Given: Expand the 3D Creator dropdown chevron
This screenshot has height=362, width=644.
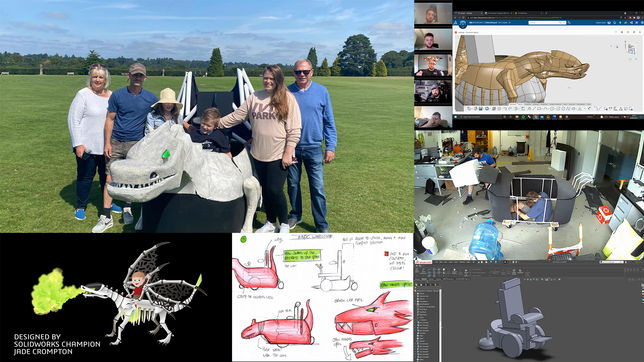Looking at the screenshot, I should (x=509, y=23).
